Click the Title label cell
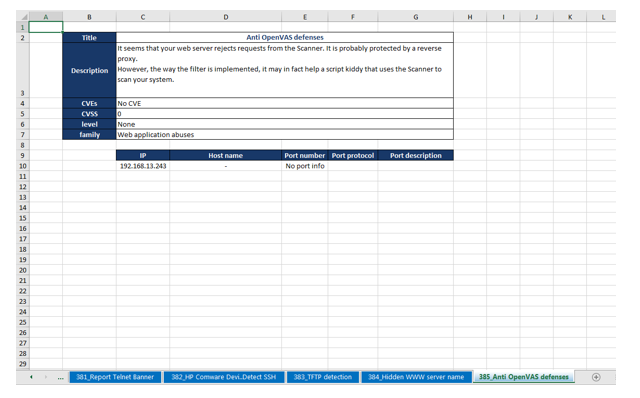 tap(89, 38)
